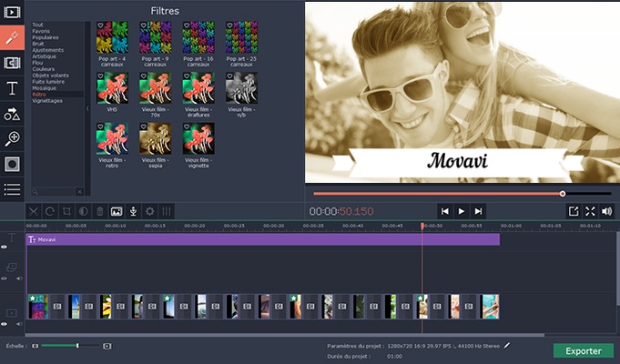Switch preview to full screen
This screenshot has height=364, width=620.
click(x=590, y=211)
